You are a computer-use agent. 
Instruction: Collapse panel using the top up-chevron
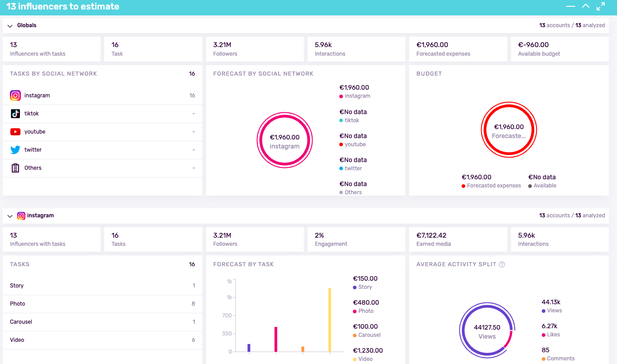click(x=586, y=6)
